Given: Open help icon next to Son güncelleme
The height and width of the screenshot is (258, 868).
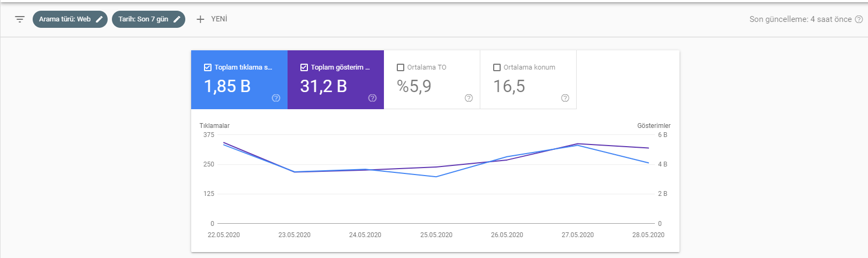Looking at the screenshot, I should (x=859, y=19).
